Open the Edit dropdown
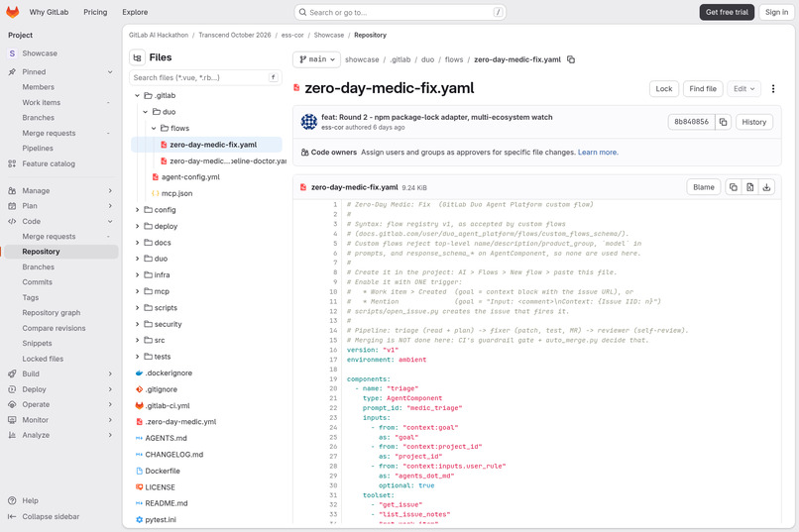 pyautogui.click(x=743, y=88)
